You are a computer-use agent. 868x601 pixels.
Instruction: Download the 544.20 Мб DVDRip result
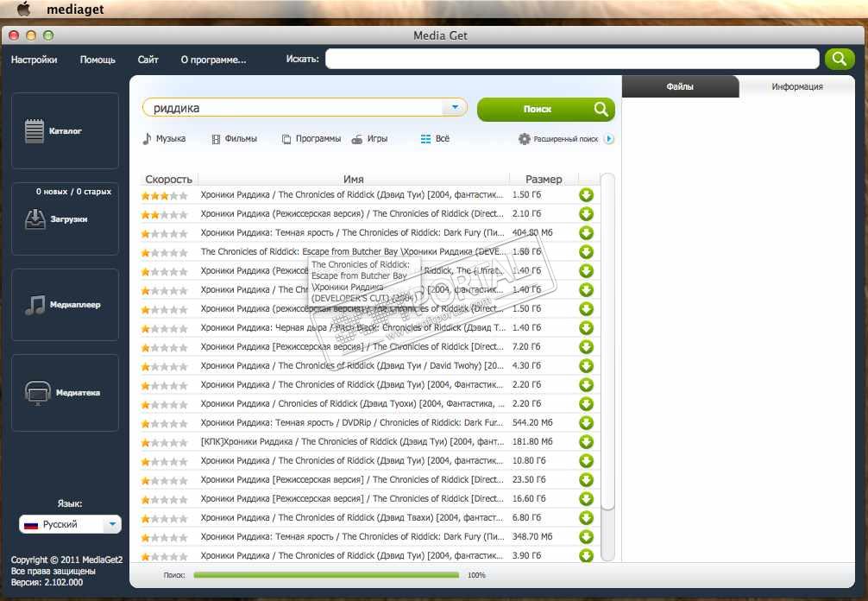tap(586, 422)
